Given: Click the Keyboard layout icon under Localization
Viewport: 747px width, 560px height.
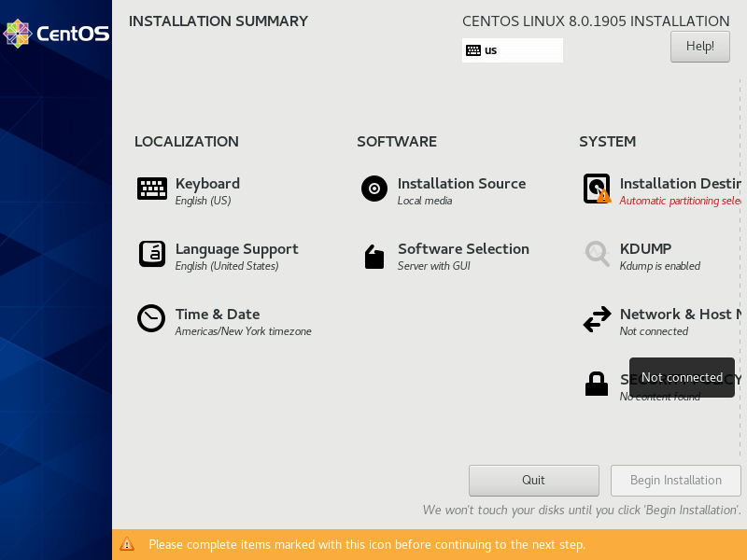Looking at the screenshot, I should click(x=151, y=189).
